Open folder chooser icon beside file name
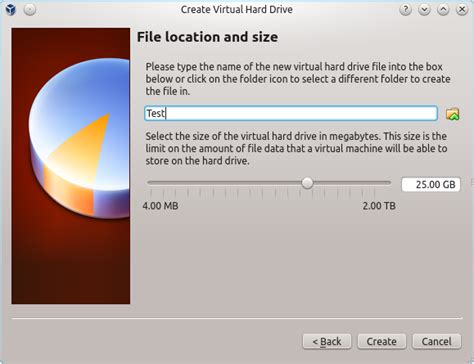The height and width of the screenshot is (364, 474). (x=452, y=114)
